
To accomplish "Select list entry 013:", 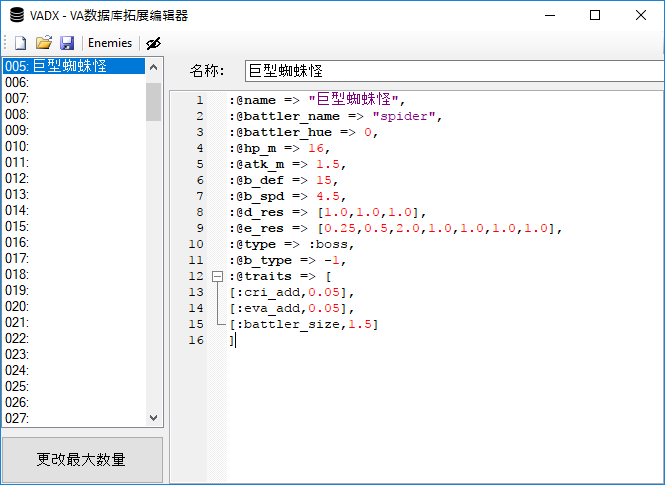I will [74, 194].
